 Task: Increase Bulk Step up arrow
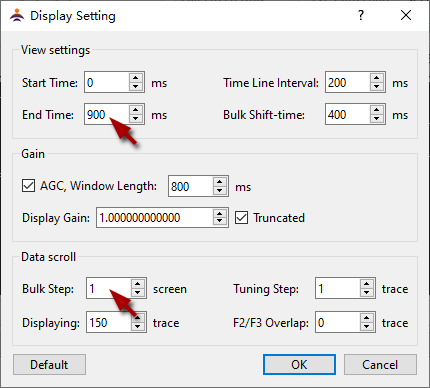[x=137, y=284]
